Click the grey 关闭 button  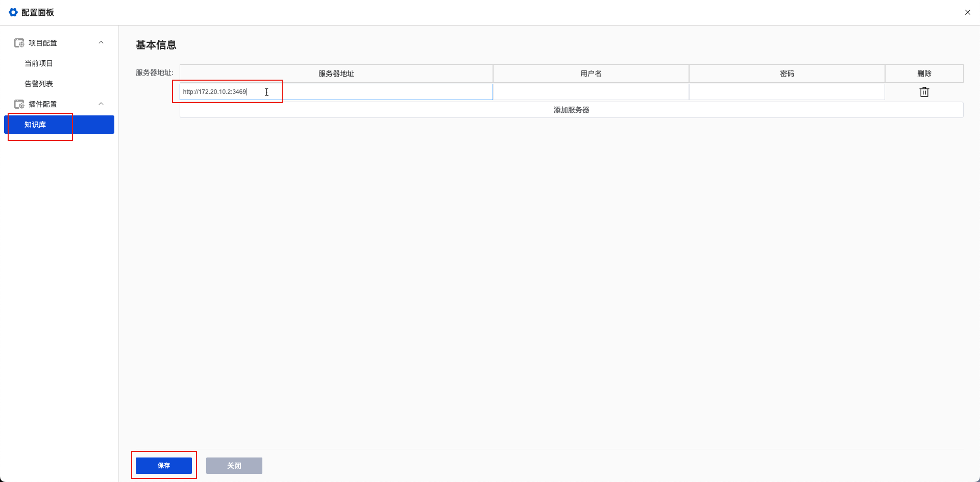[234, 466]
